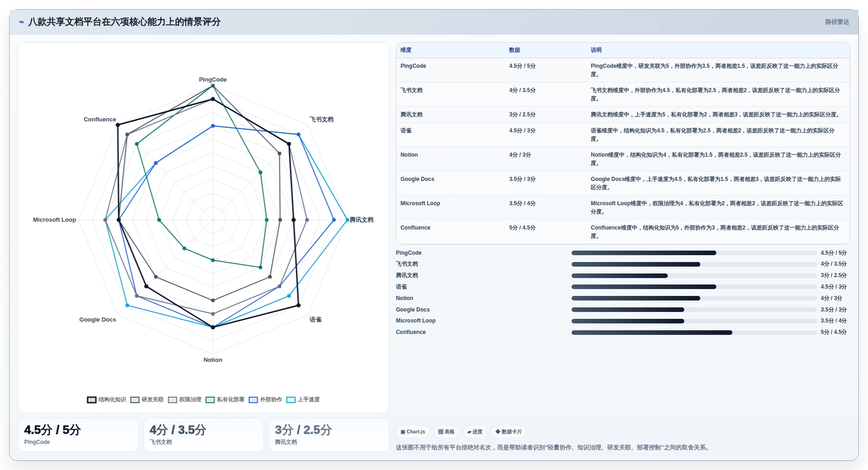Select the 数据 column header
This screenshot has height=470, width=868.
(515, 50)
